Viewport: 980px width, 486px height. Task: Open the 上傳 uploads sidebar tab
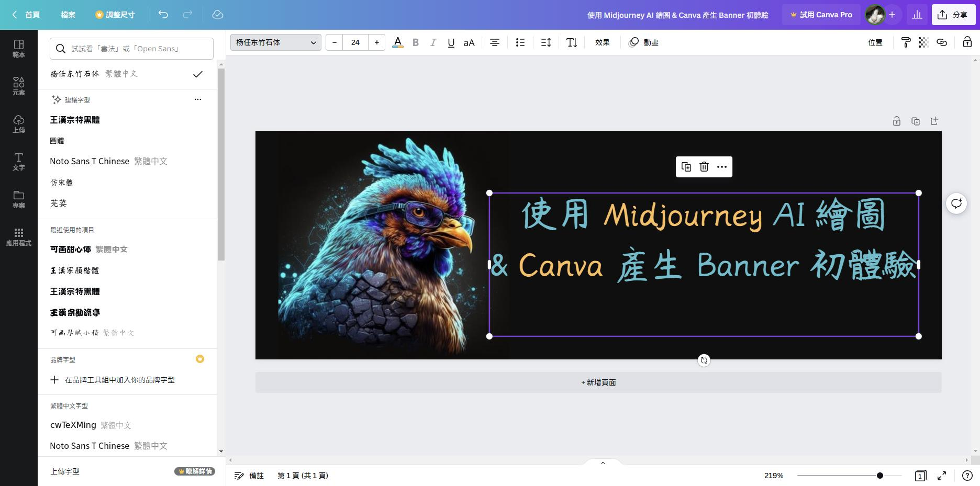(x=19, y=123)
